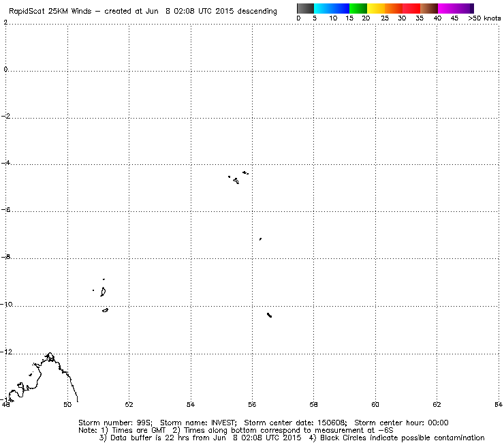Click the island outline at 51E just below 10S

pos(105,310)
